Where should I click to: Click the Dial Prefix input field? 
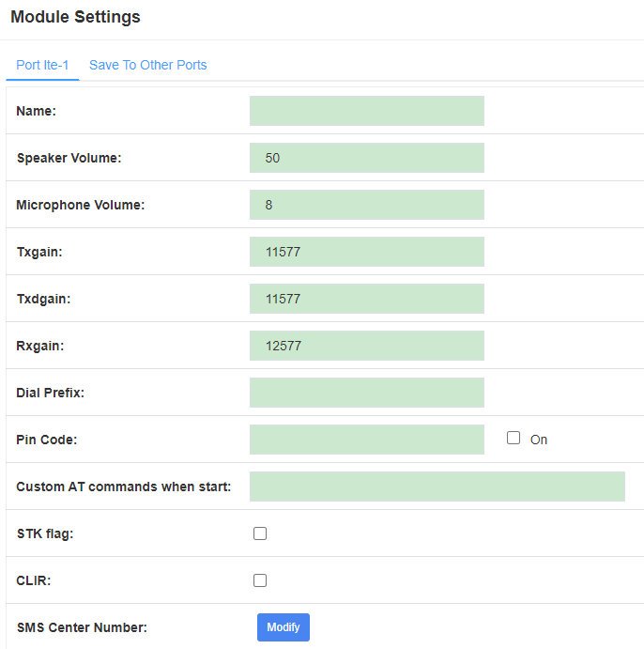(x=367, y=393)
